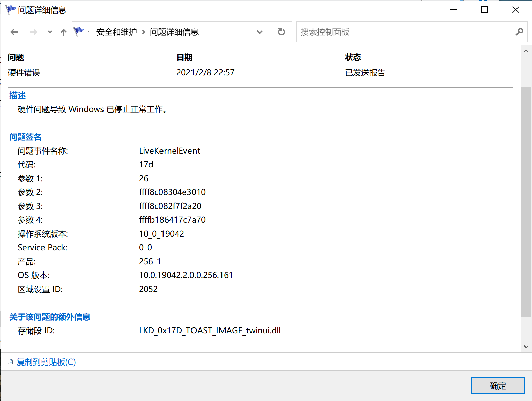Click the 参数 1 value 26
The image size is (532, 401).
[144, 178]
